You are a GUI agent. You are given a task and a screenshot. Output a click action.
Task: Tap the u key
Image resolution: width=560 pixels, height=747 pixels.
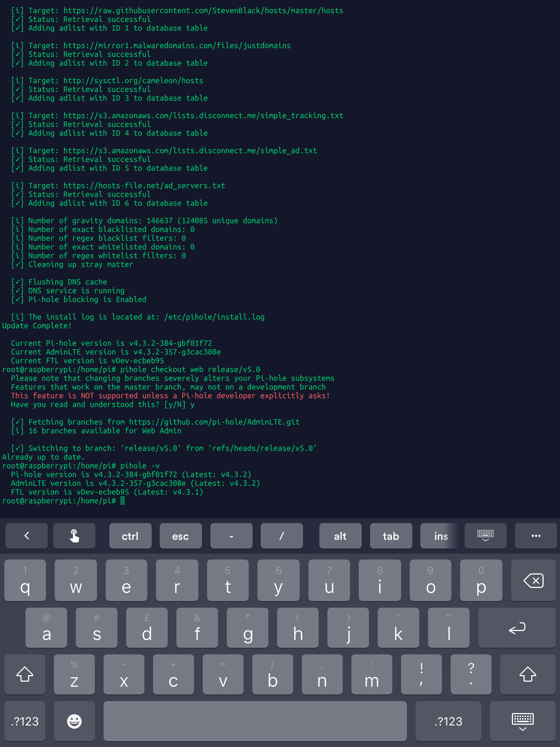pos(329,580)
